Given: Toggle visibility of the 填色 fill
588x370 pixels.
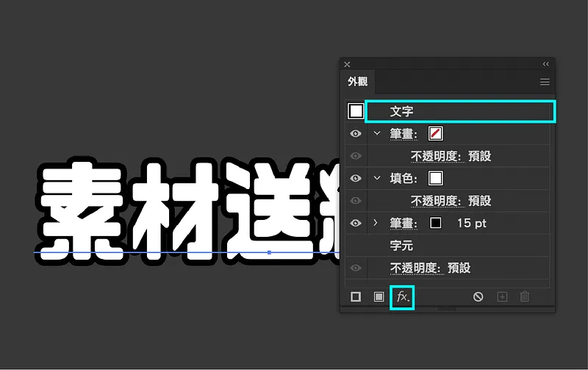Looking at the screenshot, I should point(356,178).
